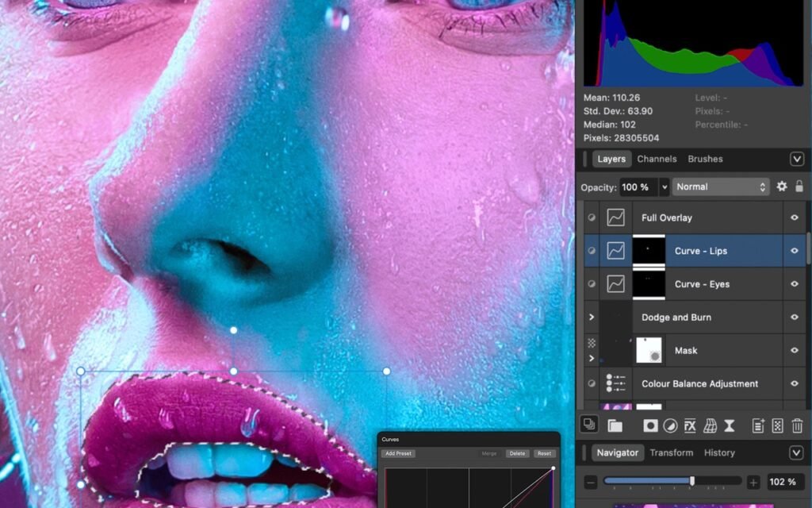The height and width of the screenshot is (508, 812).
Task: Switch to the History tab
Action: tap(719, 452)
